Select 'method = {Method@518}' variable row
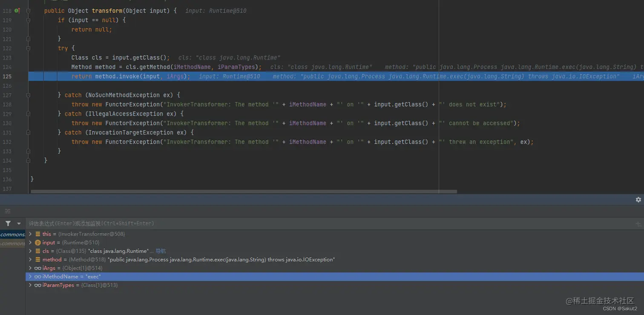Image resolution: width=644 pixels, height=315 pixels. click(335, 260)
